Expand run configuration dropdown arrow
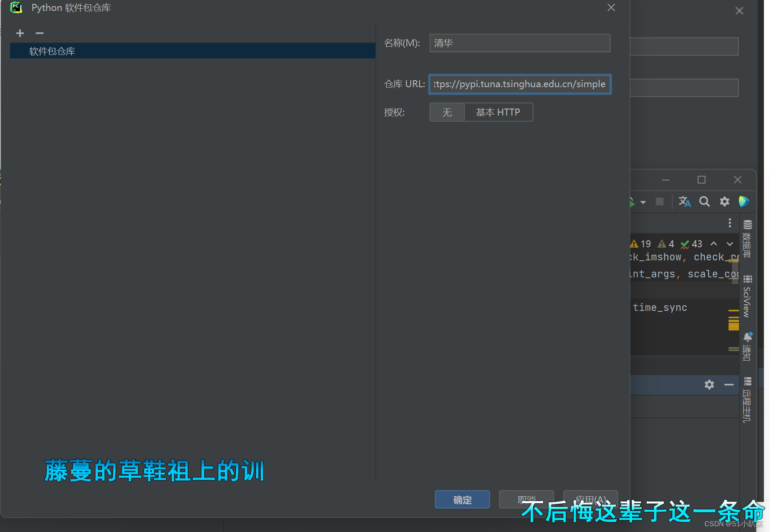The image size is (770, 532). click(x=643, y=202)
